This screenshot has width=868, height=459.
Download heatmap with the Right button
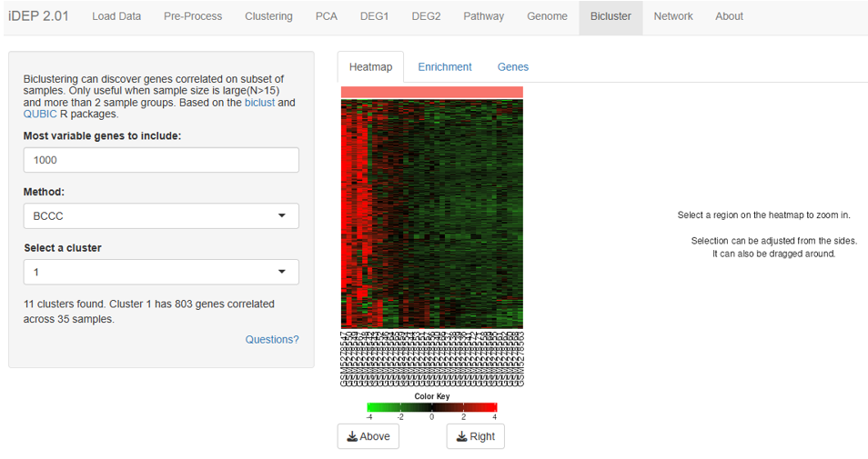click(x=476, y=436)
